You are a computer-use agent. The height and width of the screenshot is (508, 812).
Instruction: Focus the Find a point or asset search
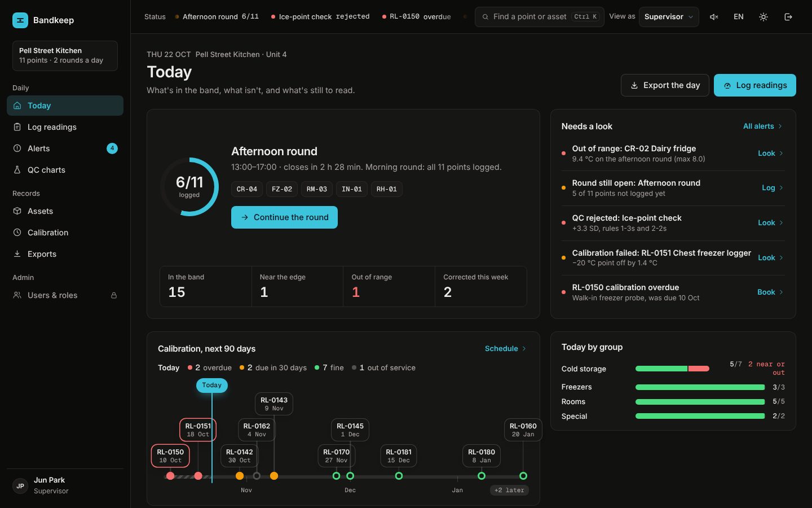tap(540, 17)
